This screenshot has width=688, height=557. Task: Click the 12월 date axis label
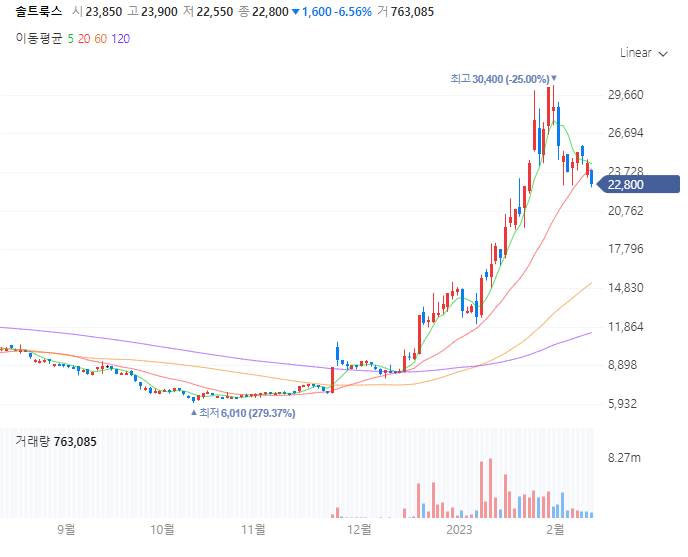(x=359, y=529)
